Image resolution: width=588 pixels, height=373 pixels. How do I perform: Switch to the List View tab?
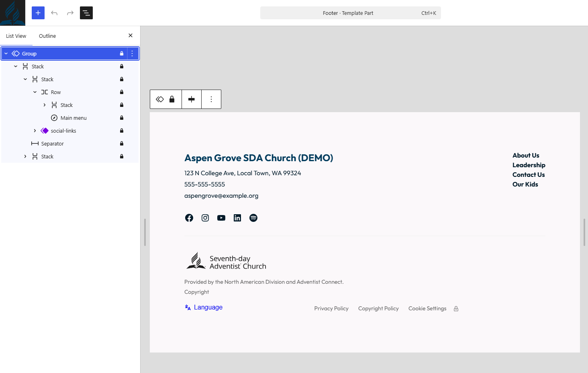pyautogui.click(x=16, y=36)
